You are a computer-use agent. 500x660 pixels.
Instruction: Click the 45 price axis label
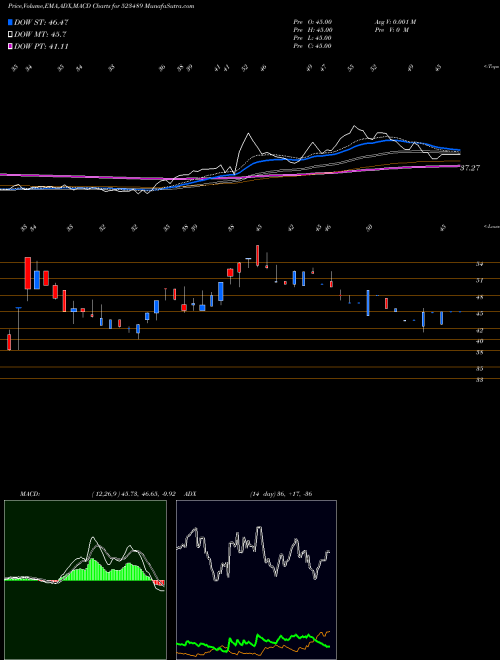click(479, 314)
